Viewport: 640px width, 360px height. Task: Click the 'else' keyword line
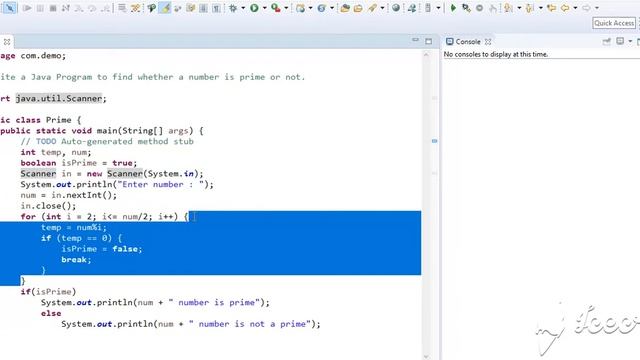pos(51,313)
